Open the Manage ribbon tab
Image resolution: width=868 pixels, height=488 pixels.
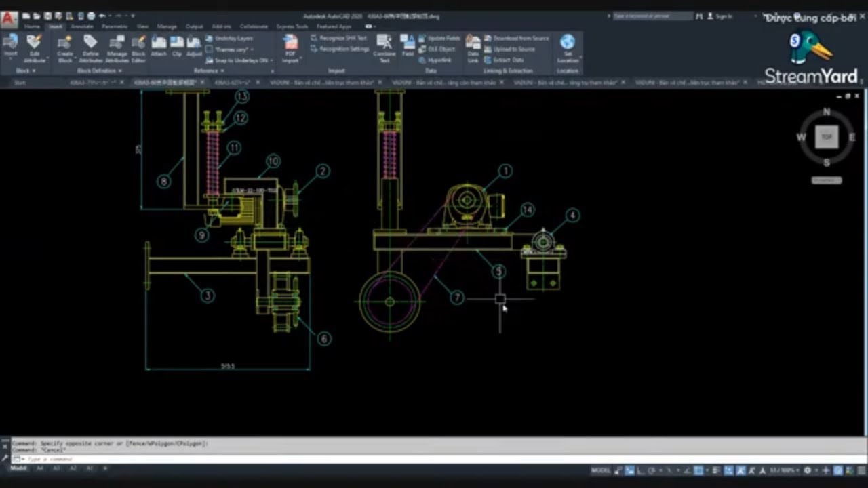coord(167,26)
